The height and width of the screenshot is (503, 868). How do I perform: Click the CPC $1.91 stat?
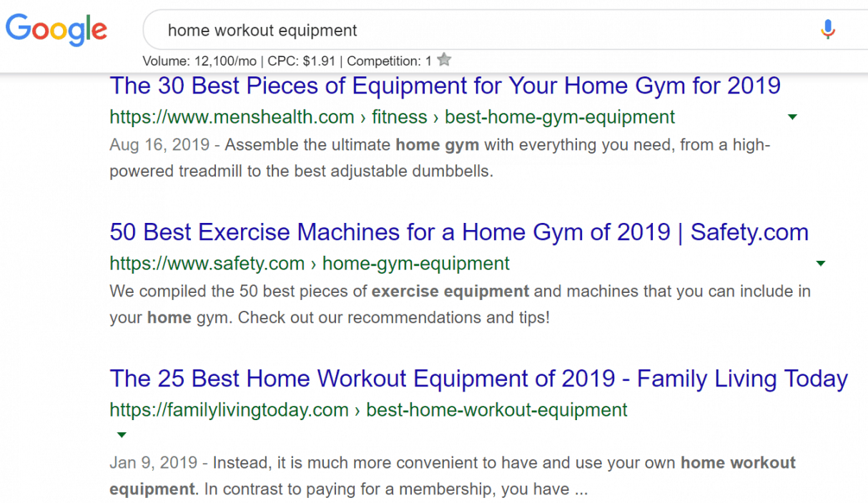click(303, 61)
